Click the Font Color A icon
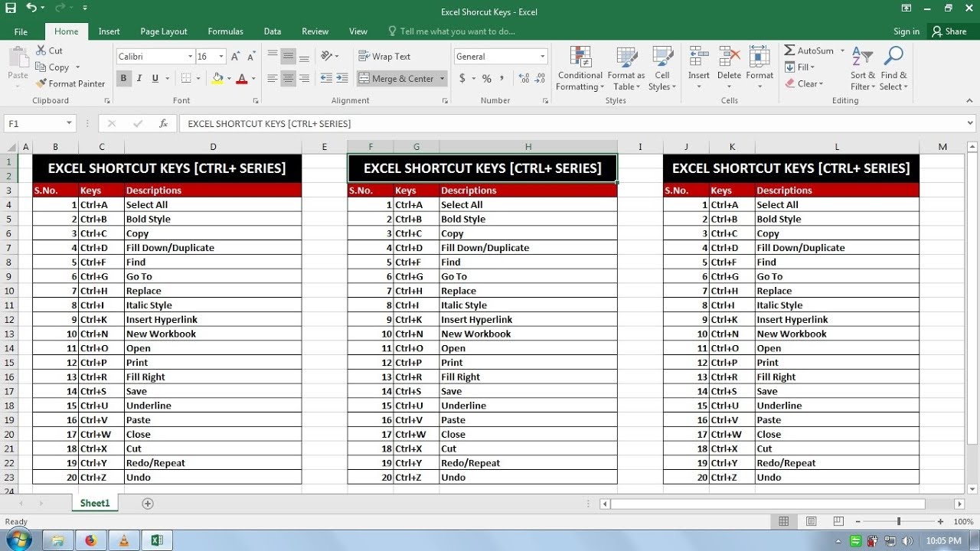This screenshot has width=980, height=551. 242,78
